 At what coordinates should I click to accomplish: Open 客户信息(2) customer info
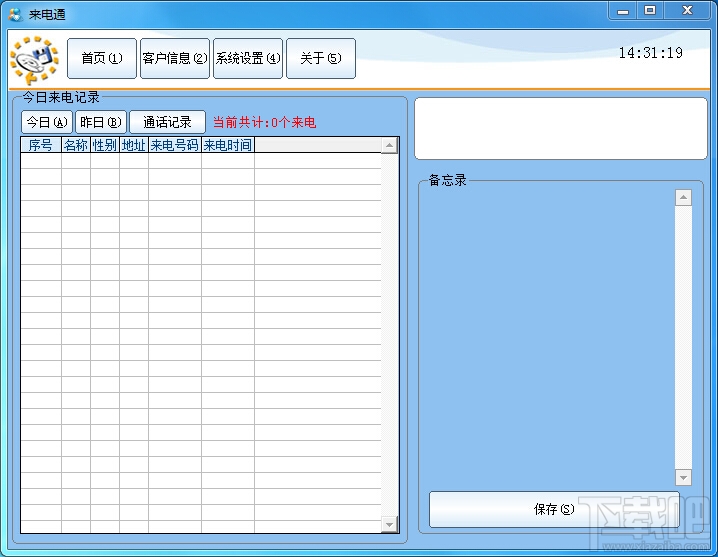(x=174, y=58)
